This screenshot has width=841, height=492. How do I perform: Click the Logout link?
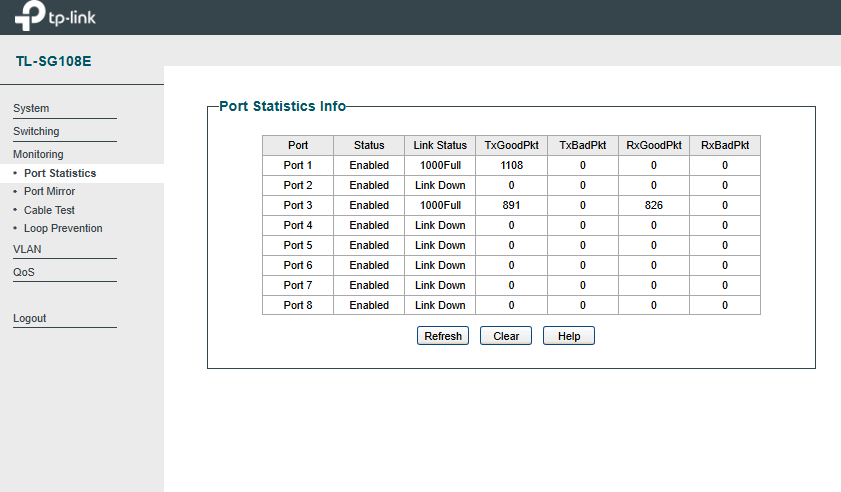click(x=29, y=319)
